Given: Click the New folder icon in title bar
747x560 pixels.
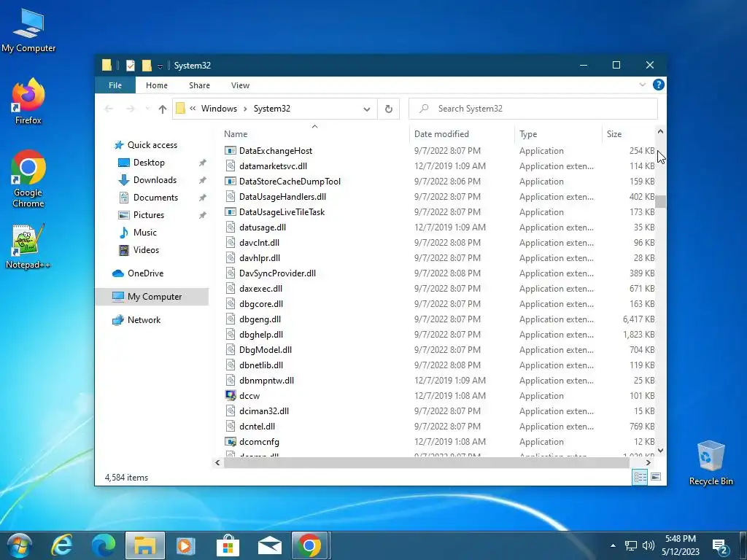Looking at the screenshot, I should coord(147,65).
